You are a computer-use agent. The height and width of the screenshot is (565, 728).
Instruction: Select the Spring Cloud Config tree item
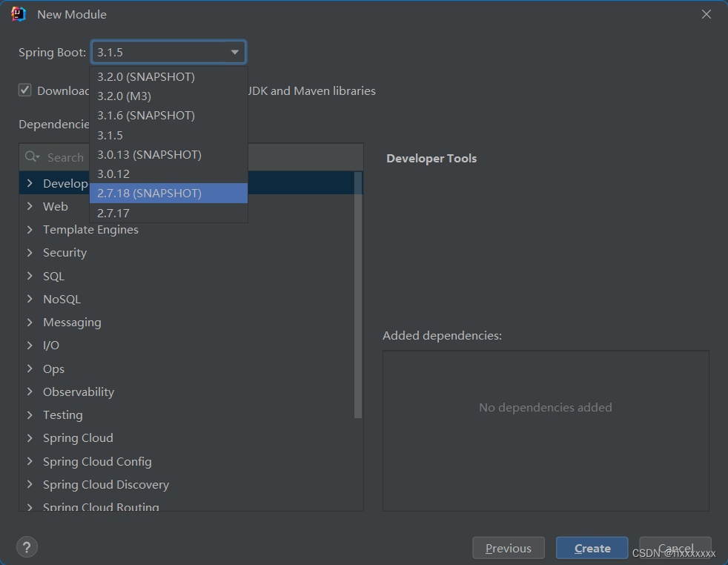point(97,461)
